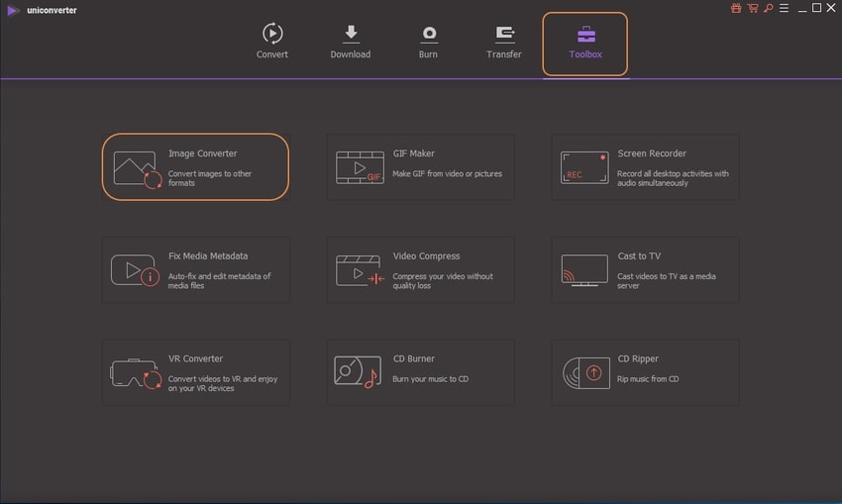Launch the Screen Recorder REC icon
Viewport: 842px width, 504px height.
click(583, 167)
